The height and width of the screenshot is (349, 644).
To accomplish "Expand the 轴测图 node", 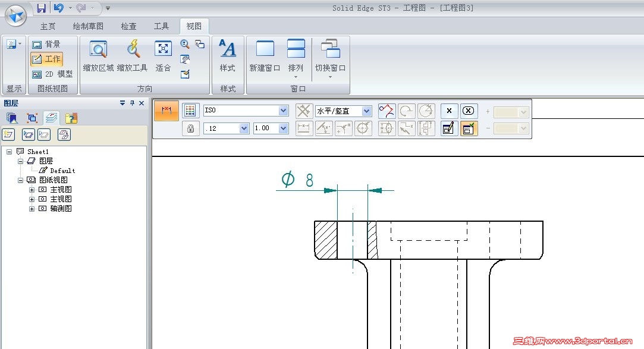I will (32, 209).
